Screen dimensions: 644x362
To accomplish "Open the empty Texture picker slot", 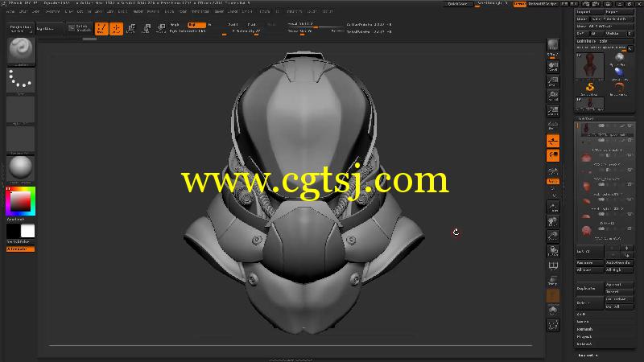I will [x=21, y=139].
